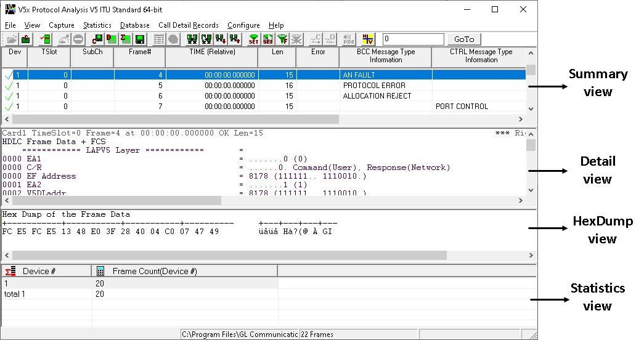
Task: Click the SubCh column header
Action: (x=92, y=57)
